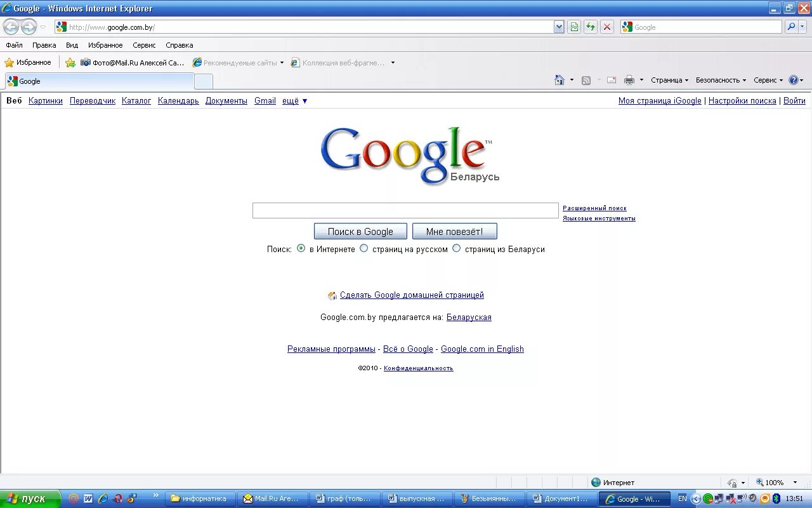Click the Read Mail envelope icon
The width and height of the screenshot is (812, 508).
point(612,80)
